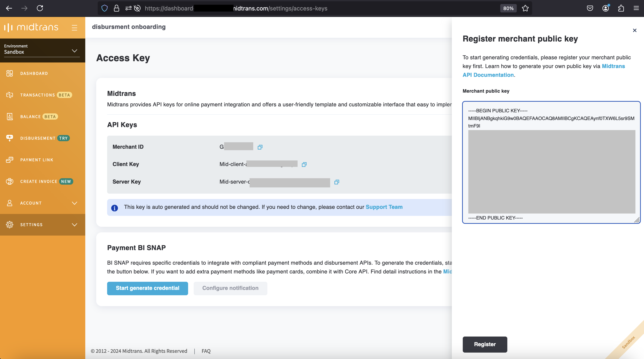Click the Create Invoice printer icon
The height and width of the screenshot is (359, 644).
[x=9, y=181]
